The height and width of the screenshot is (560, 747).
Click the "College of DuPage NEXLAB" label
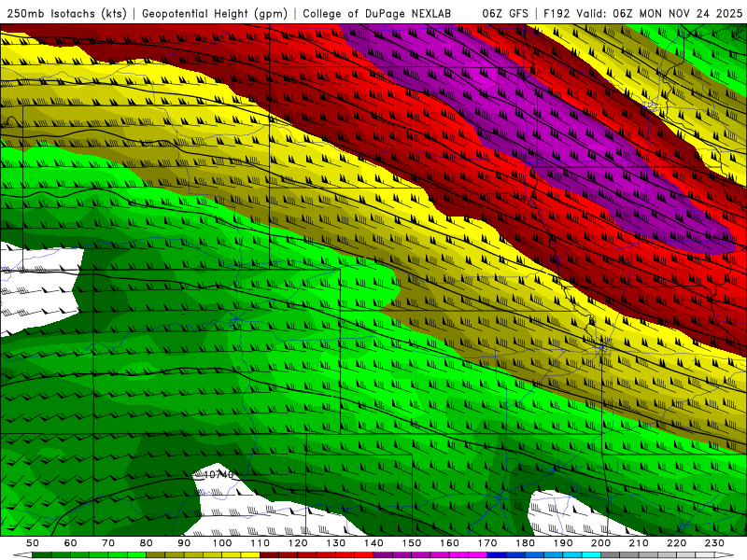pos(377,14)
